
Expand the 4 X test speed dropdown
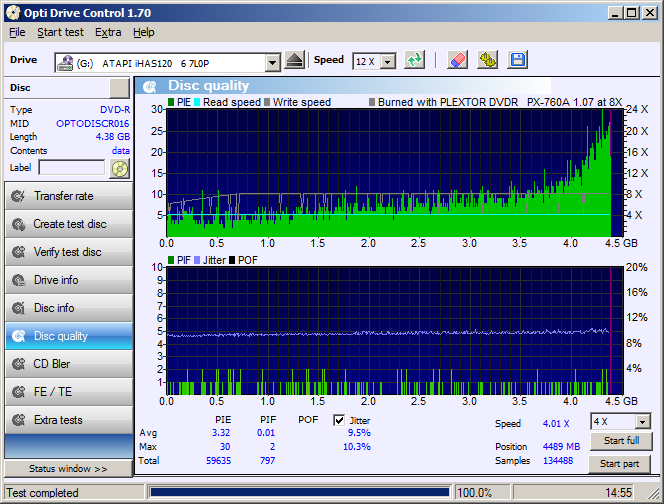[643, 422]
